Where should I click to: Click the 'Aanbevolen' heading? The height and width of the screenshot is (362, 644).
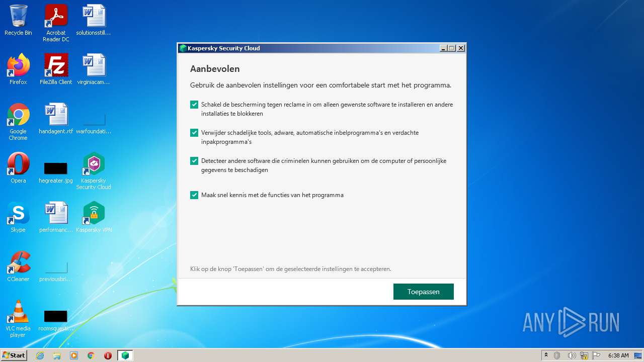coord(215,69)
